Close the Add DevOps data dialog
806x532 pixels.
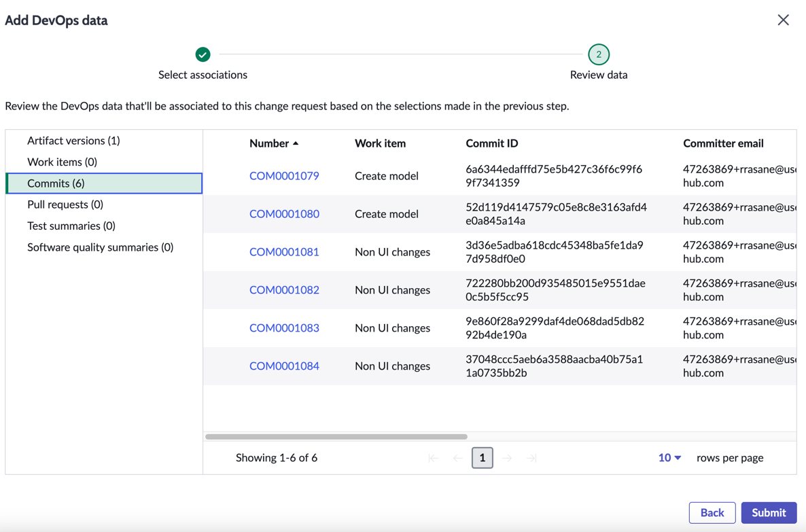[783, 20]
